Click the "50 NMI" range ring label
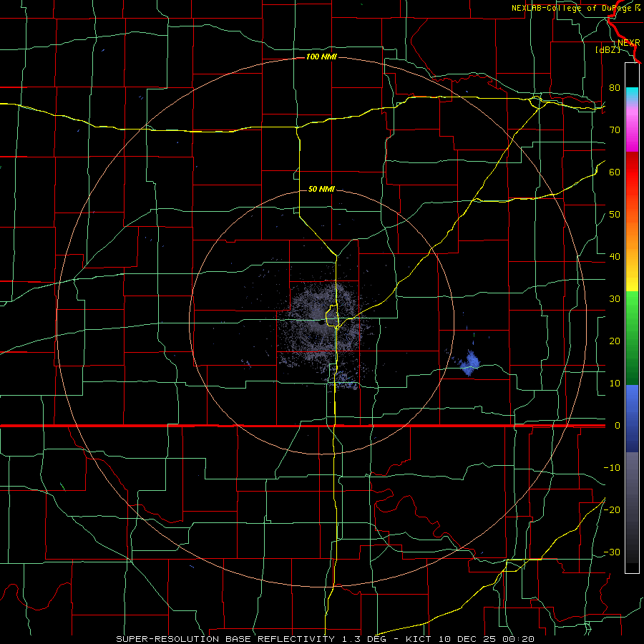Viewport: 644px width, 644px height. click(x=321, y=190)
